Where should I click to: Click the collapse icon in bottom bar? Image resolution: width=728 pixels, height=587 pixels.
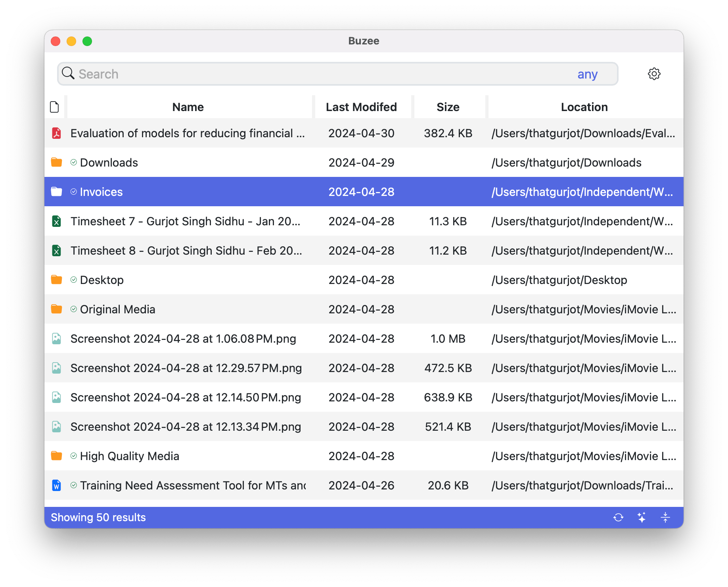(x=665, y=517)
